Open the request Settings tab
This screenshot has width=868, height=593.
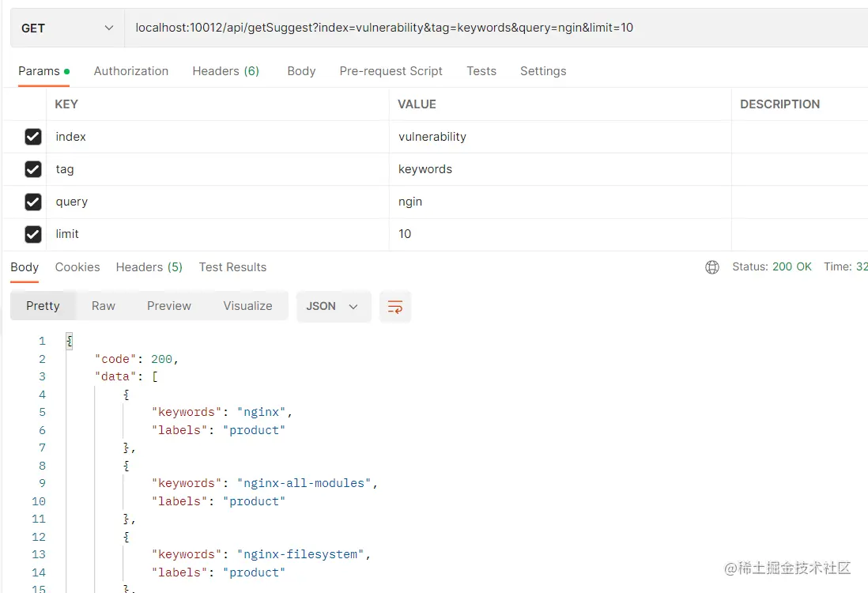tap(543, 71)
